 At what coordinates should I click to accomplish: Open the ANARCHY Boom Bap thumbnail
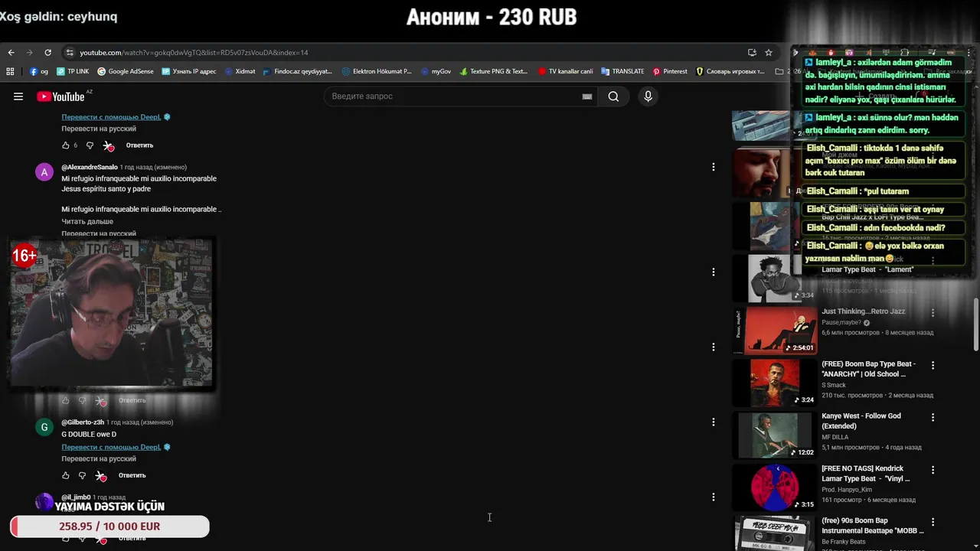(776, 383)
